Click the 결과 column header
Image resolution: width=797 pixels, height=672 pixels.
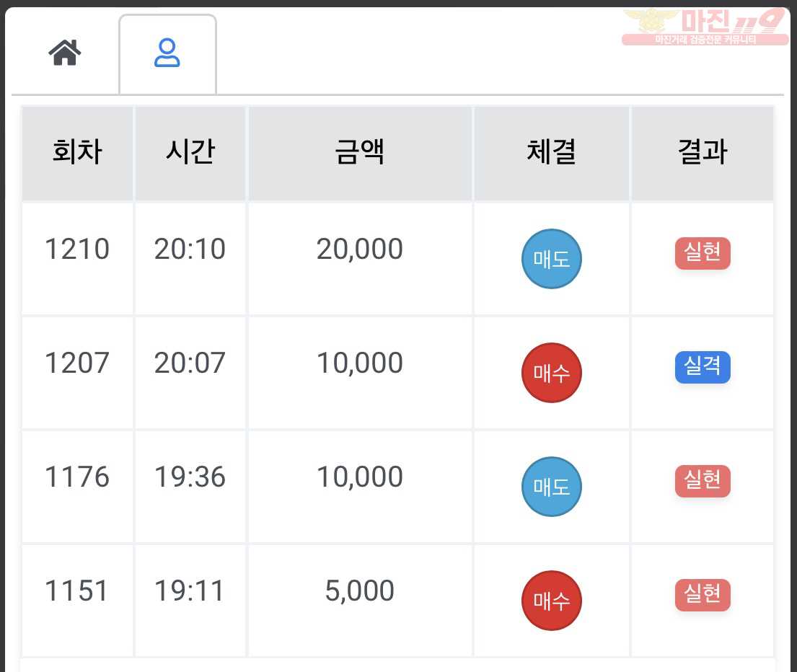click(703, 153)
